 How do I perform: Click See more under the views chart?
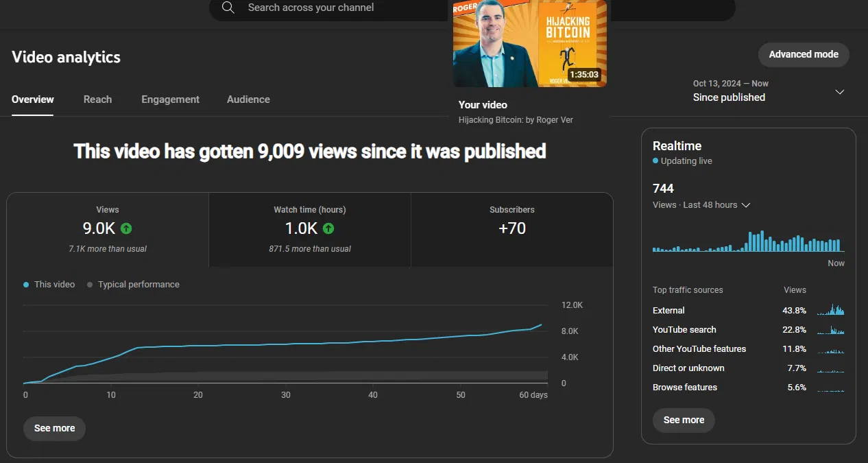pyautogui.click(x=55, y=428)
